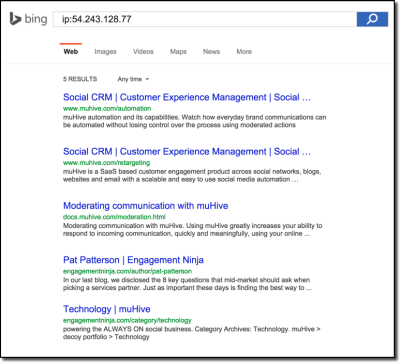This screenshot has width=400, height=363.
Task: Open Social CRM result for muhive.com/automation
Action: coord(187,97)
